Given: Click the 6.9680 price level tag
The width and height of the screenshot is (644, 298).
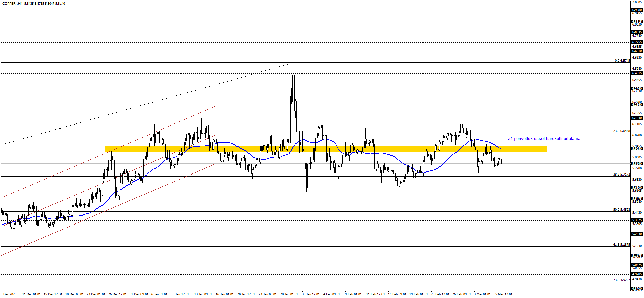Looking at the screenshot, I should pos(637,10).
